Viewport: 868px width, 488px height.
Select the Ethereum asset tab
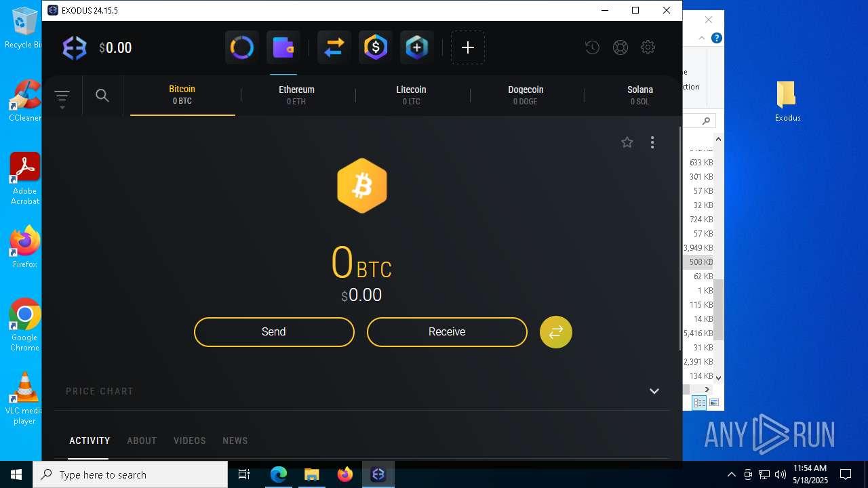tap(296, 95)
